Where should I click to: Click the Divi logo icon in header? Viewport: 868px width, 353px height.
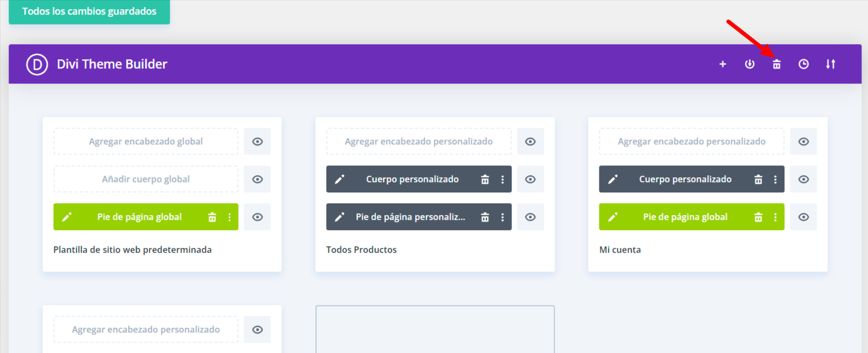37,64
